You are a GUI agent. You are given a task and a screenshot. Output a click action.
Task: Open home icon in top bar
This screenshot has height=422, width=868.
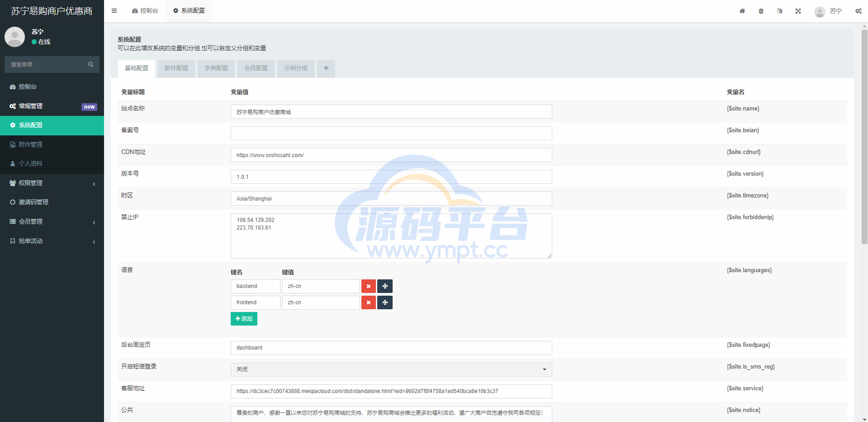tap(742, 11)
